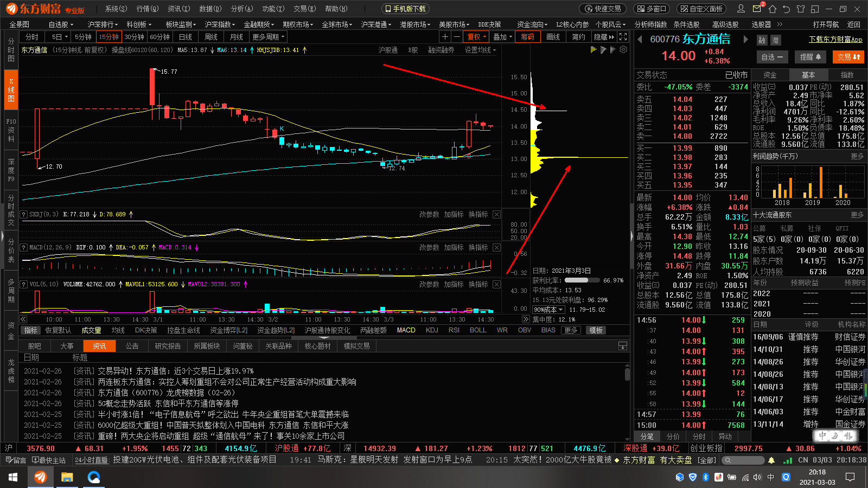
Task: Open notification center in taskbar
Action: [x=850, y=477]
